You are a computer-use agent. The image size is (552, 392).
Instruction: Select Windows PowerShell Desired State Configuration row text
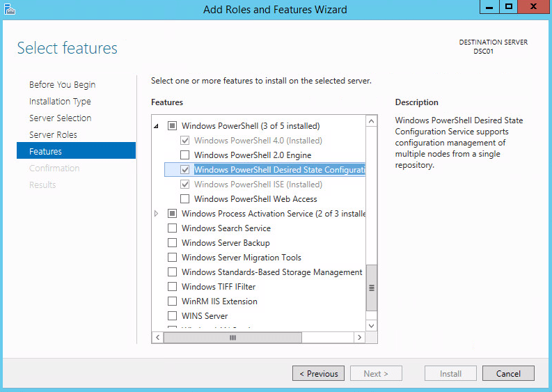pyautogui.click(x=280, y=170)
